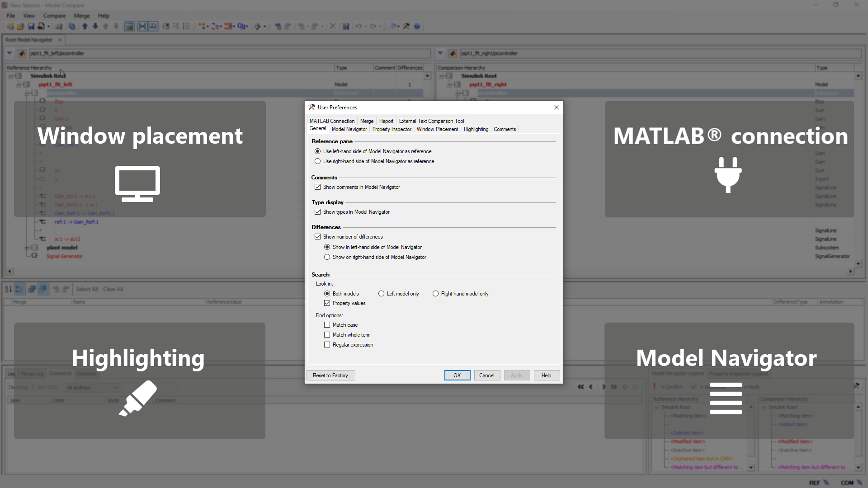Refresh the model comparison
868x488 pixels.
[72, 26]
